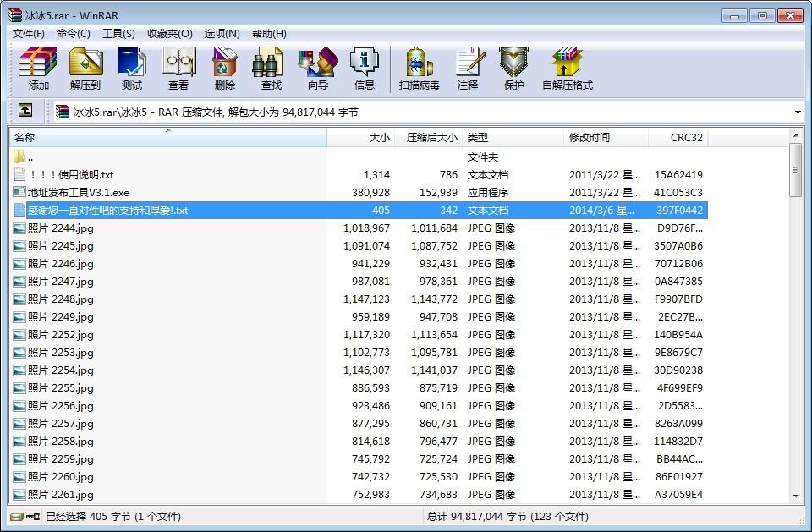Select file 照片 2255.jpg
Viewport: 812px width, 532px height.
pyautogui.click(x=359, y=388)
